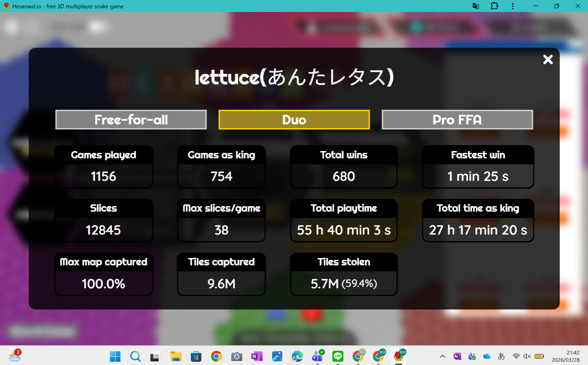This screenshot has width=588, height=365.
Task: Launch File Explorer from the taskbar
Action: coord(176,356)
